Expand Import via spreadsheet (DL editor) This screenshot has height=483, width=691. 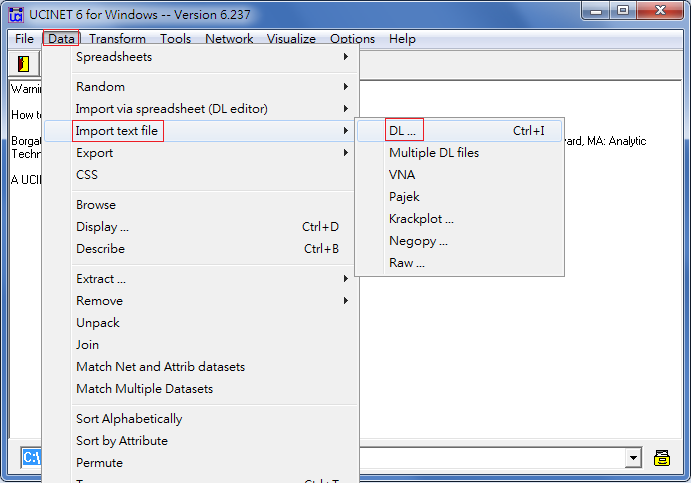point(201,109)
